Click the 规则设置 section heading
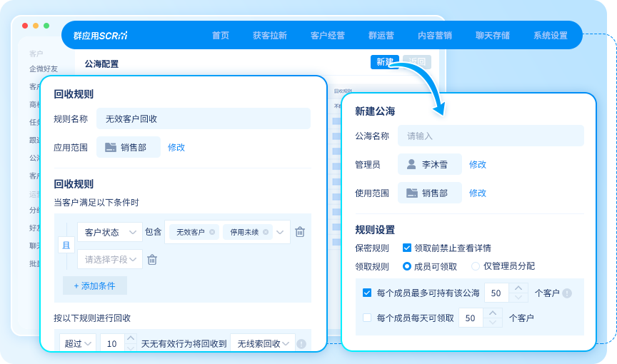 (x=375, y=230)
